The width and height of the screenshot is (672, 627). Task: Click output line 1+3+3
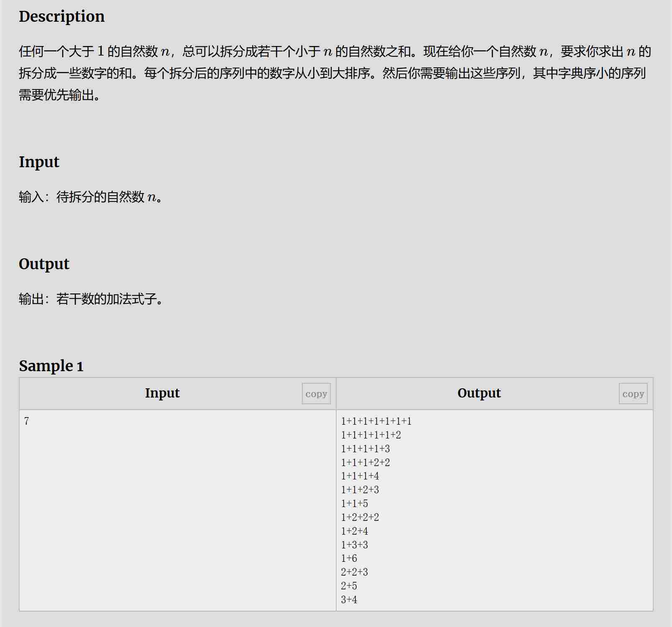(355, 545)
